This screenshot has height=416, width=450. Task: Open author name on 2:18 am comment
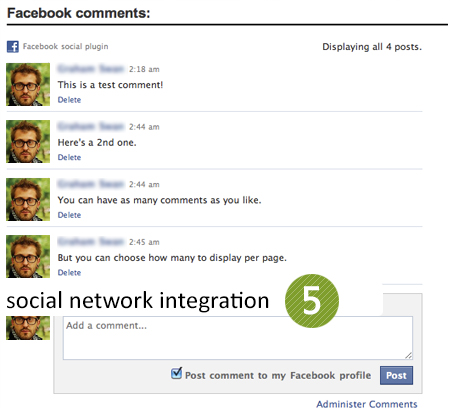point(91,69)
